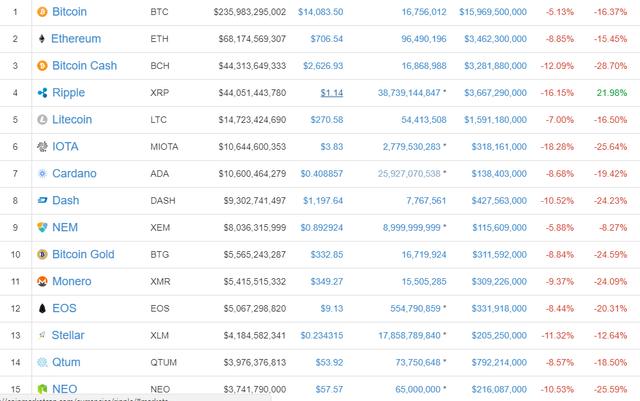640x401 pixels.
Task: Open the IOTA name link
Action: [65, 147]
